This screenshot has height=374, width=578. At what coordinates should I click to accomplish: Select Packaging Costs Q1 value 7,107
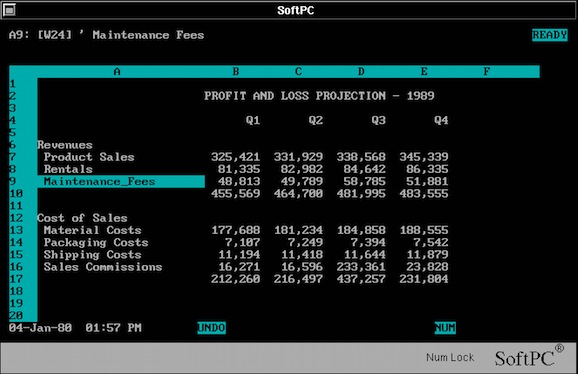(x=243, y=242)
